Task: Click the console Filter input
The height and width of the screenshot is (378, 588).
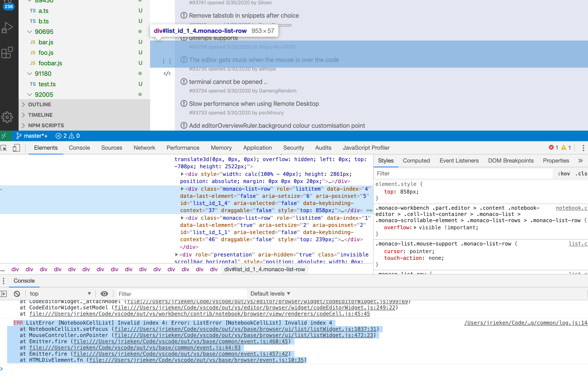Action: coord(182,294)
